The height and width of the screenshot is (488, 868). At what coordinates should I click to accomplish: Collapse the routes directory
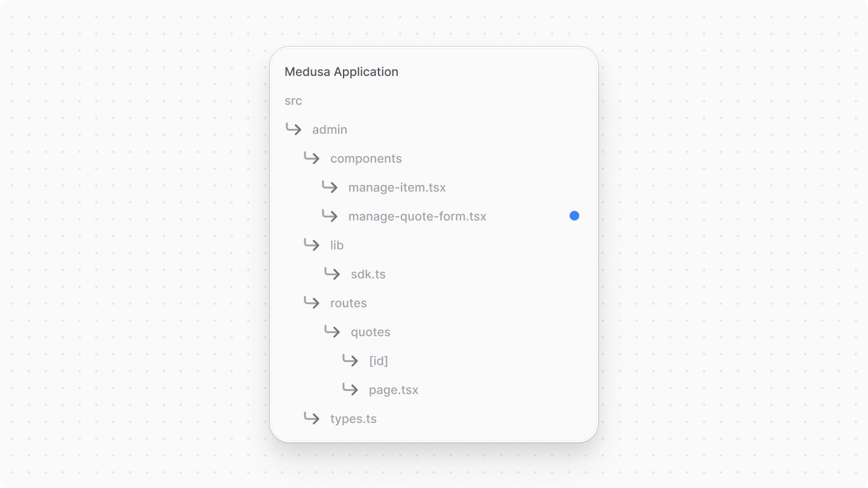click(x=348, y=302)
